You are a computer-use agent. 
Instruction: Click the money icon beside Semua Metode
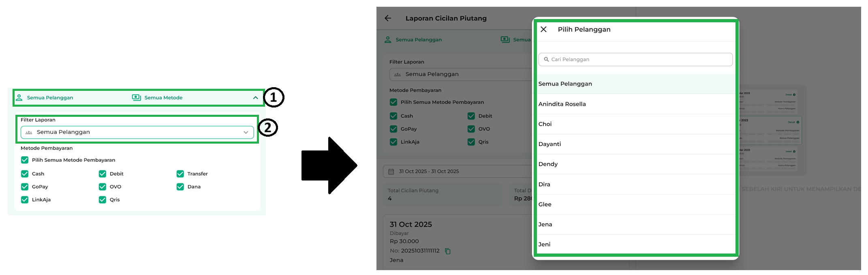[136, 97]
